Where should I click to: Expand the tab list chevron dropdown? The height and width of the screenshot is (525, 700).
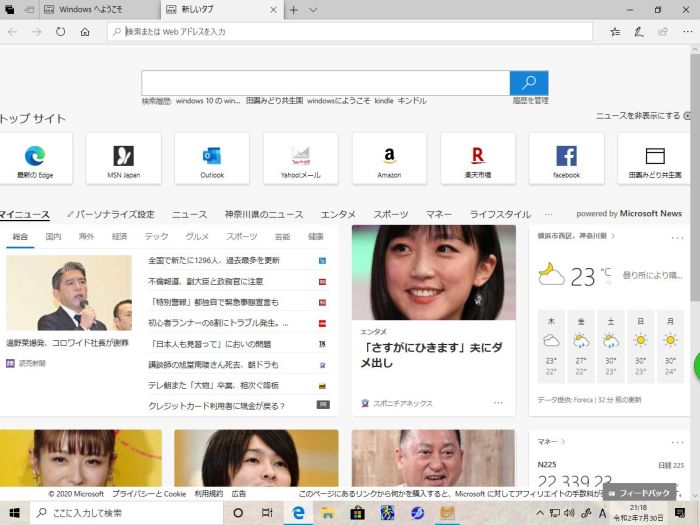point(312,9)
